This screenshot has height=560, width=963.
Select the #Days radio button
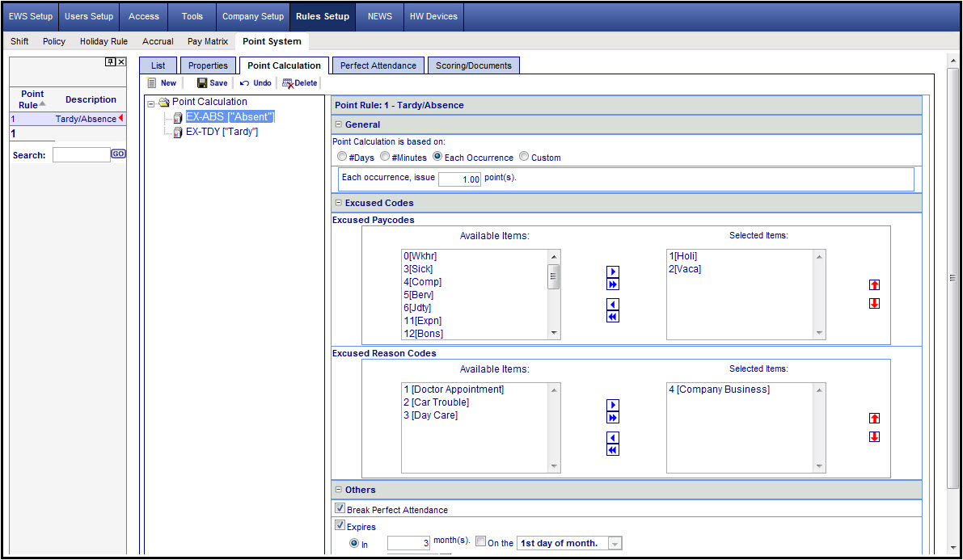[342, 157]
